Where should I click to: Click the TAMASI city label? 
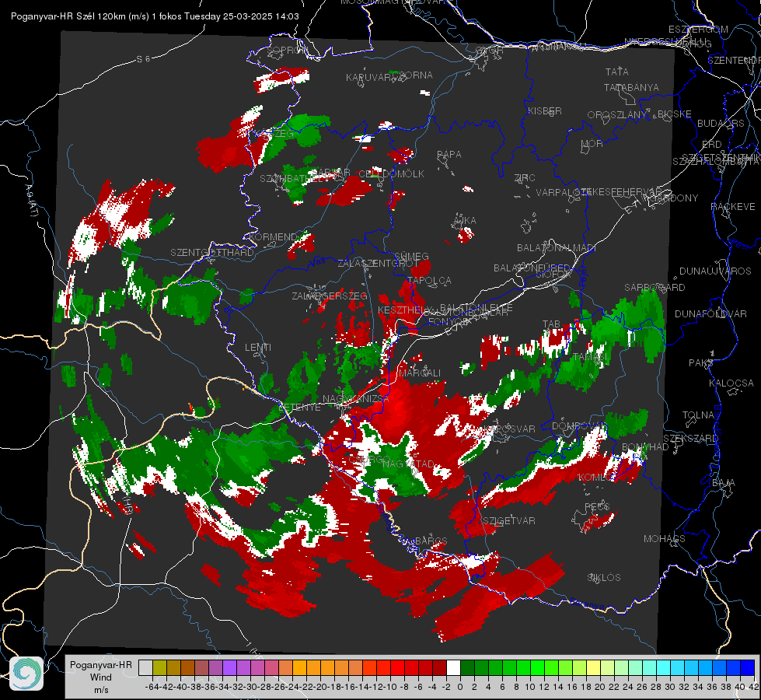tap(590, 357)
